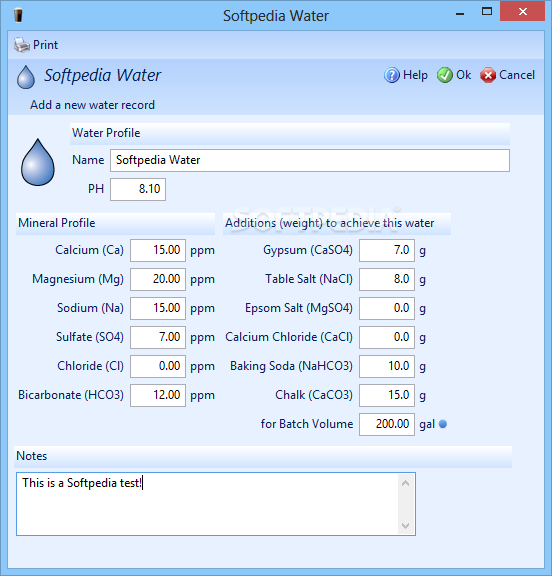The image size is (552, 576).
Task: Open Help via the blue question-mark icon
Action: [392, 75]
